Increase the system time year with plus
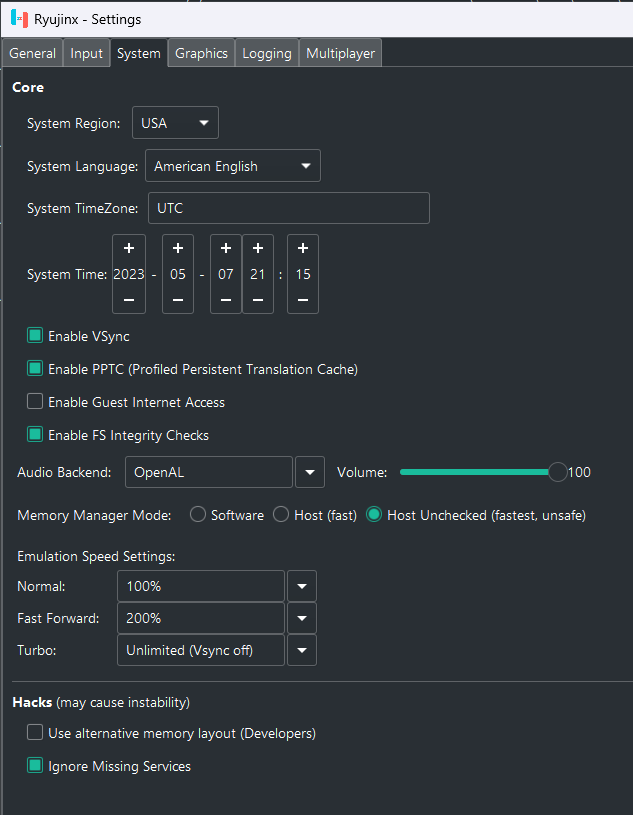 [129, 248]
